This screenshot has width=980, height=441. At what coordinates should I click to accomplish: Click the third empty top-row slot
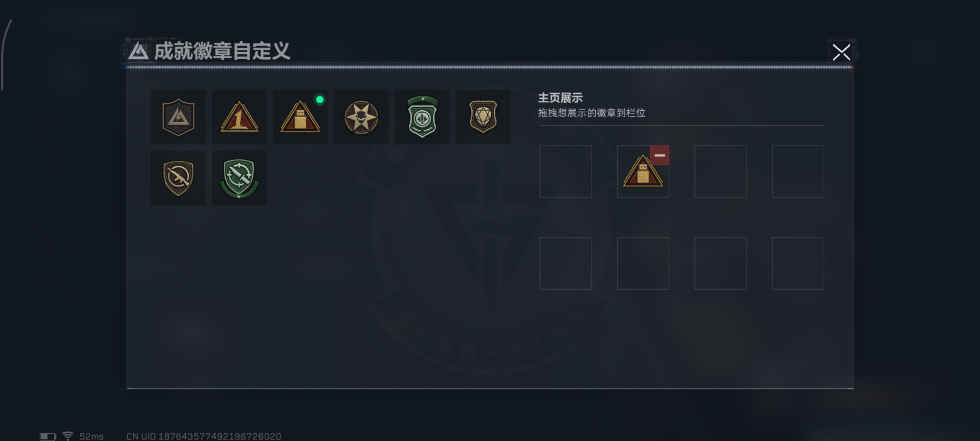pyautogui.click(x=721, y=171)
